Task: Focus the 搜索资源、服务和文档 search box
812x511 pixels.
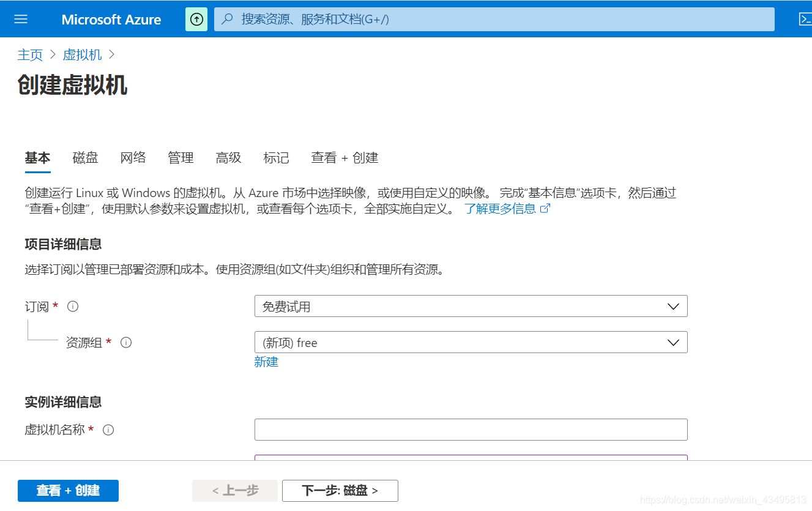Action: (494, 19)
